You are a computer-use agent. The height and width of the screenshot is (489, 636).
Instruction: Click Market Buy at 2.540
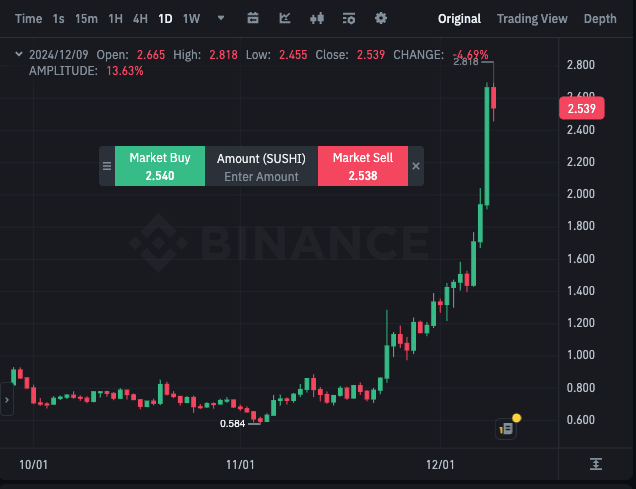[x=160, y=166]
